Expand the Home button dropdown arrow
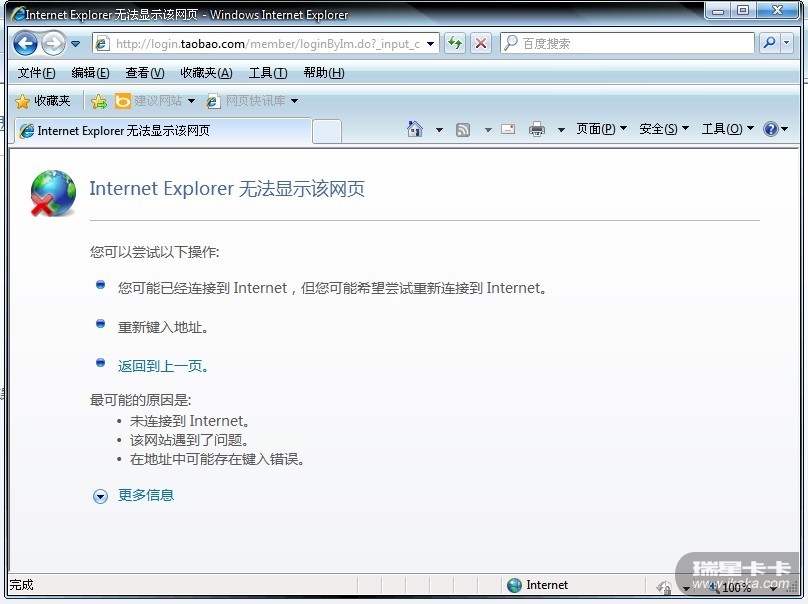808x604 pixels. [439, 130]
